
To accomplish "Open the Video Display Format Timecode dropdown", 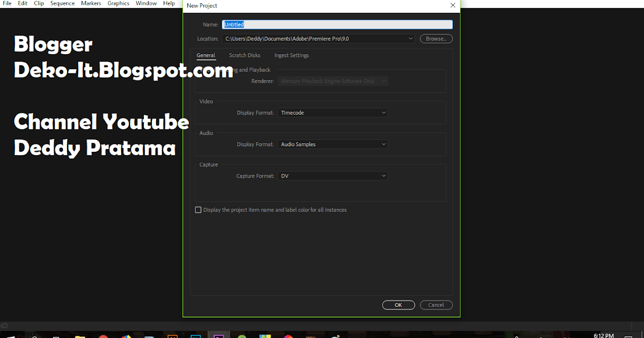I will [333, 113].
